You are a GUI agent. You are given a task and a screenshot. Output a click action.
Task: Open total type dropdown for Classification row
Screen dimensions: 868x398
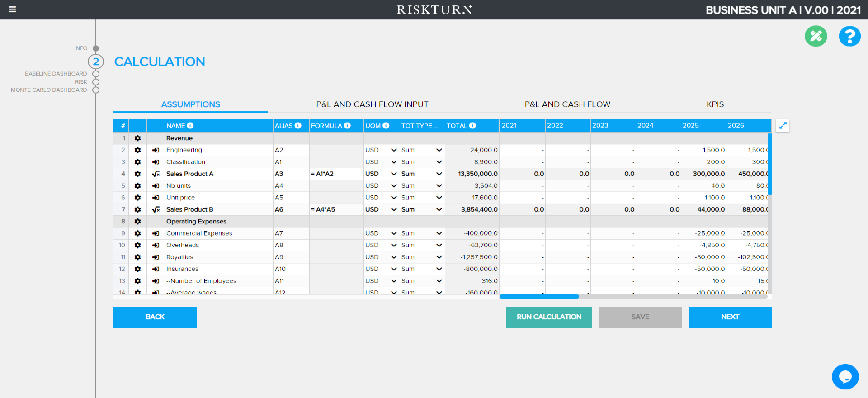[422, 162]
